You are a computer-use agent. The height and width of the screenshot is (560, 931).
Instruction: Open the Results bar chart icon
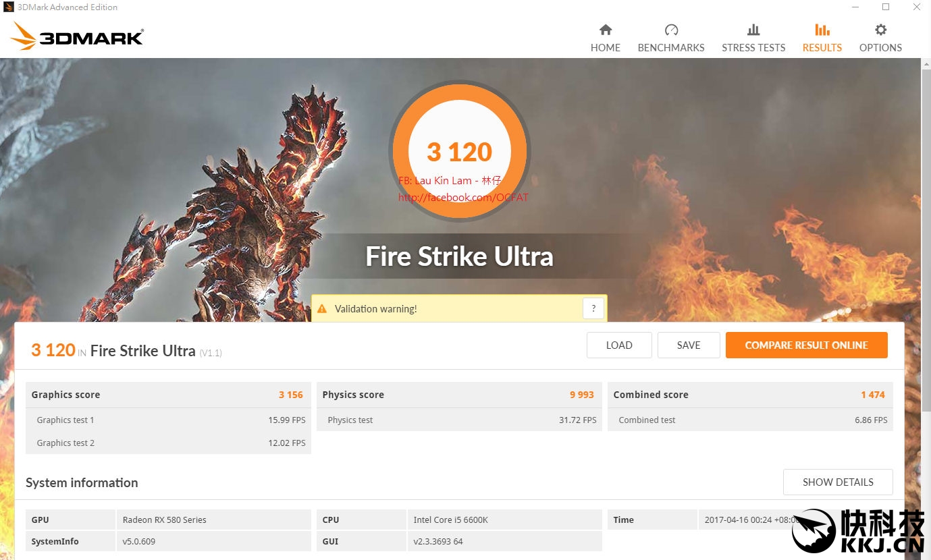pos(822,30)
